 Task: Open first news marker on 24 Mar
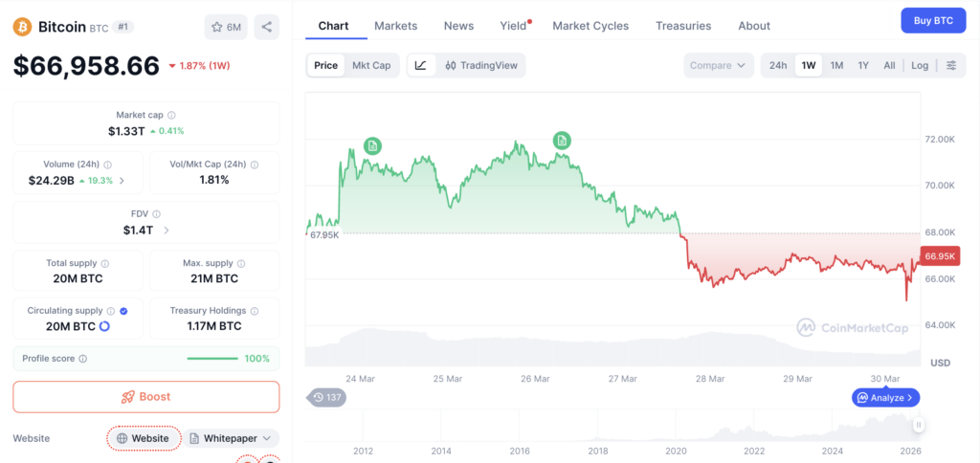372,146
